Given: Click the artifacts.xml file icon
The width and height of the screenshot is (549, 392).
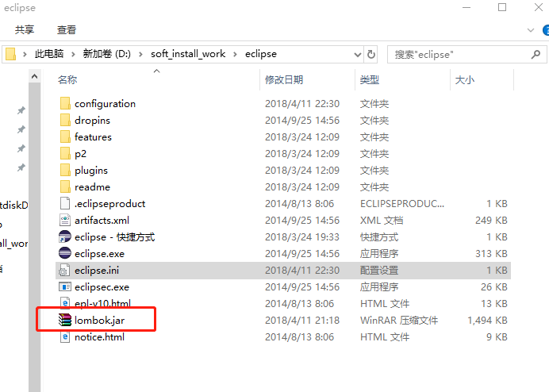Looking at the screenshot, I should [65, 220].
